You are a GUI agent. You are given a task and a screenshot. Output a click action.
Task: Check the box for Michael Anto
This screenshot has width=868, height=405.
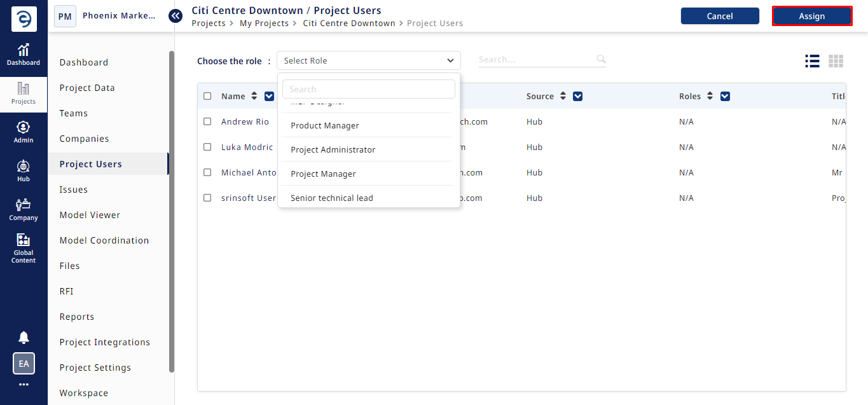(207, 172)
